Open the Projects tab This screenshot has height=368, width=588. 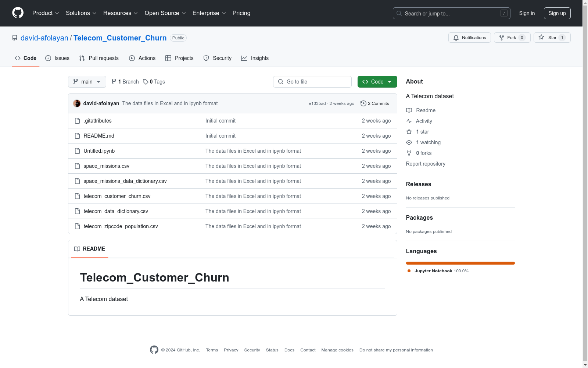pyautogui.click(x=179, y=58)
